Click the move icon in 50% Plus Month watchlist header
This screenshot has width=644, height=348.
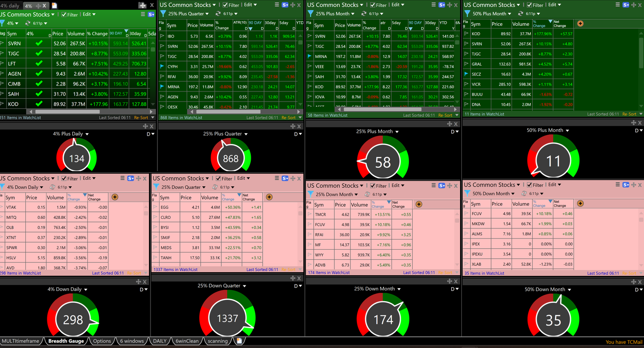pos(633,5)
